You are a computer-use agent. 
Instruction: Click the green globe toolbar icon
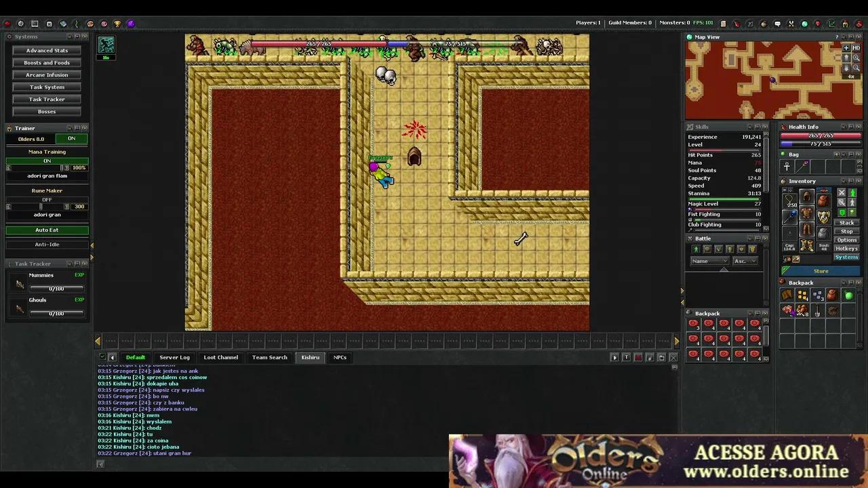coord(805,24)
